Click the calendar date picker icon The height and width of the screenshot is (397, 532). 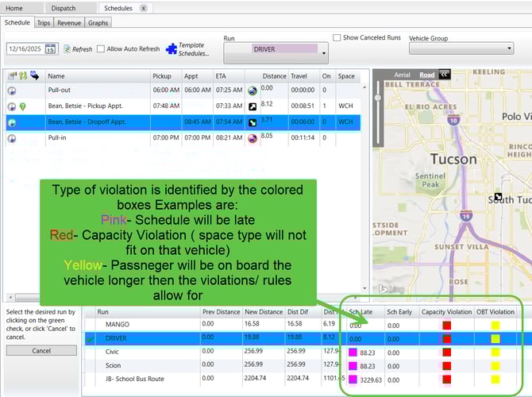(x=50, y=49)
